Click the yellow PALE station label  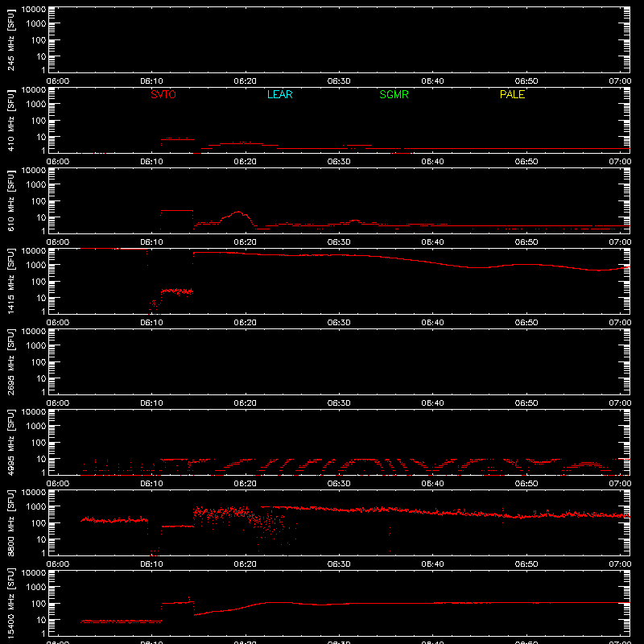click(512, 94)
